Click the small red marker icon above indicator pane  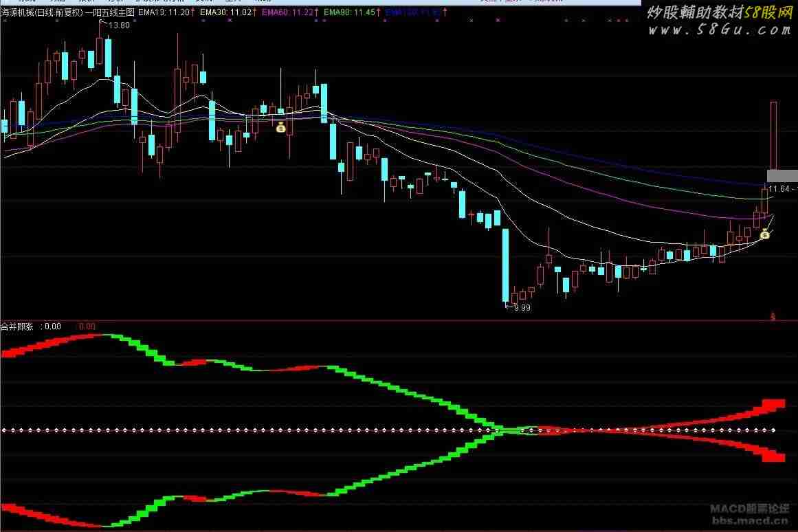coord(773,316)
